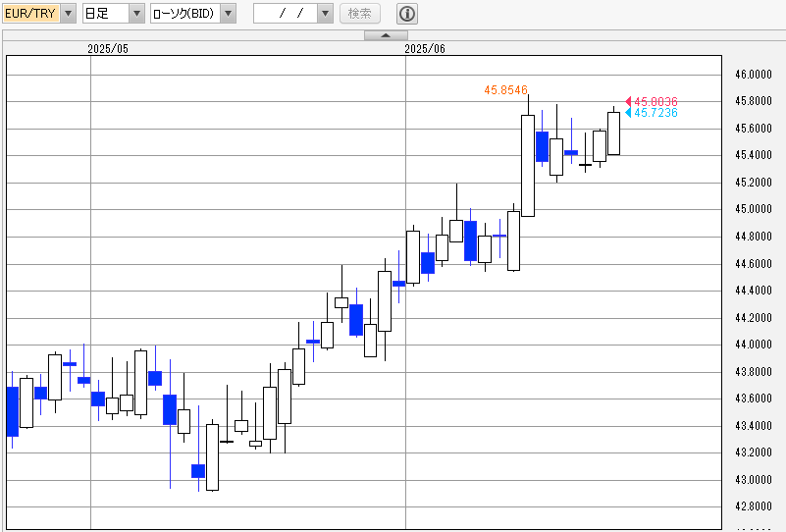Click the 43.6000 price axis label

coord(754,399)
